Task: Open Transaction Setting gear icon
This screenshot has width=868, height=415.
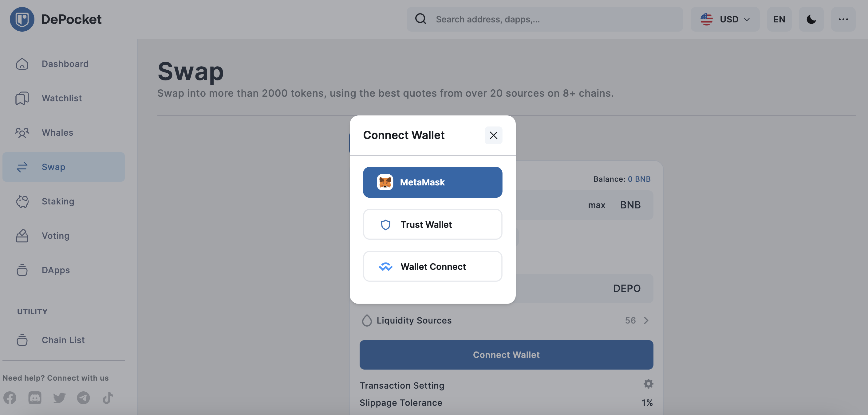Action: click(x=648, y=384)
